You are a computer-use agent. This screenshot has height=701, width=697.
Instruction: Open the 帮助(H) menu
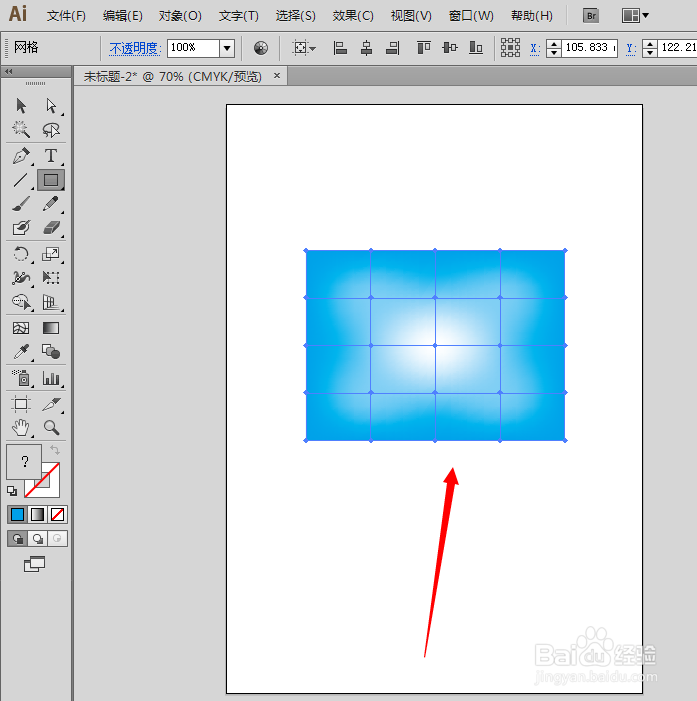pos(532,16)
